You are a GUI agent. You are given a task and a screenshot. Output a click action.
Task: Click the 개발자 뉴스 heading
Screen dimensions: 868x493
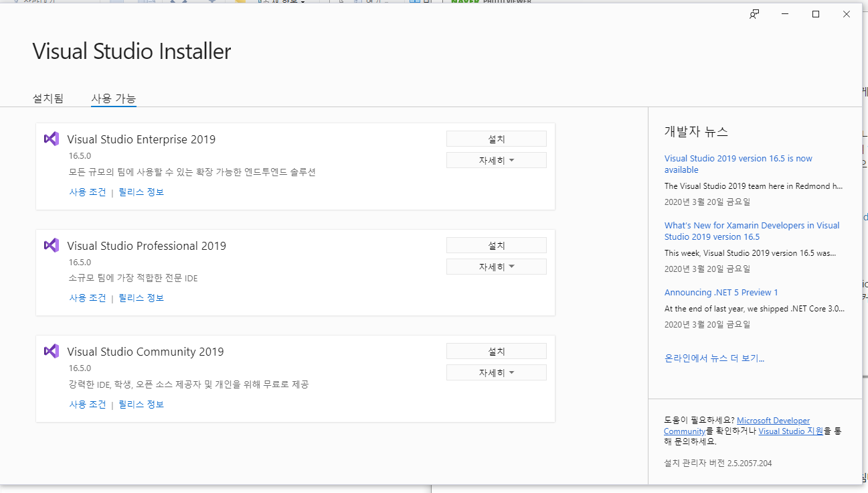pyautogui.click(x=696, y=132)
